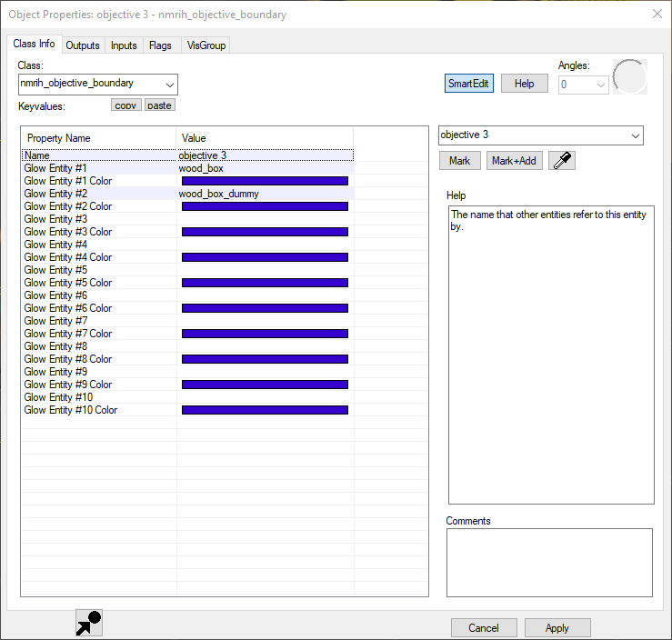Click the Value column header
672x640 pixels.
click(x=265, y=138)
